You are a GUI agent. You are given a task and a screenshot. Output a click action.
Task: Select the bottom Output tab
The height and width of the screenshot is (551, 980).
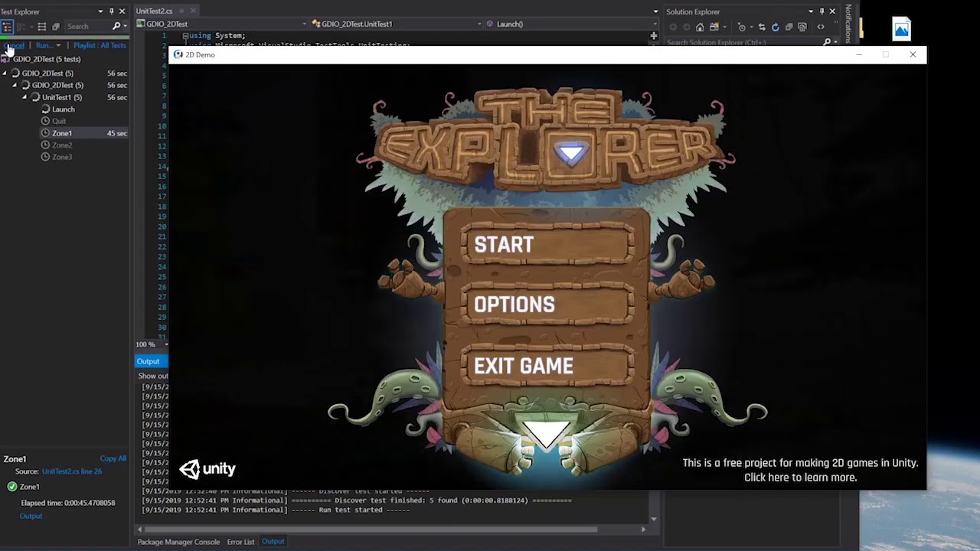(273, 542)
